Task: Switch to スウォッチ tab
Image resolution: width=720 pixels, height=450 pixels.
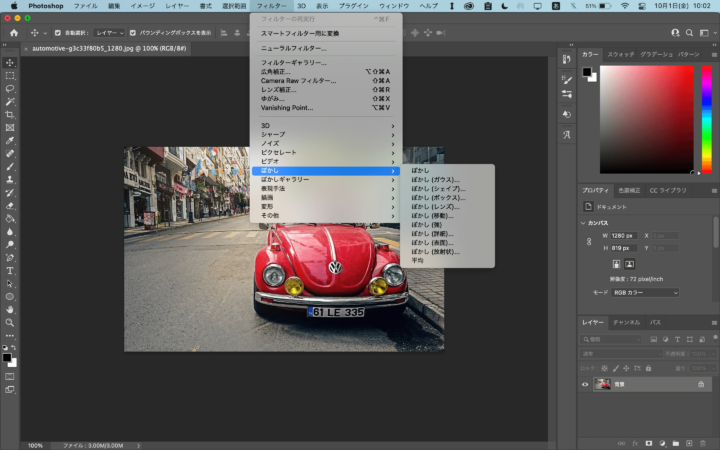Action: pos(620,54)
